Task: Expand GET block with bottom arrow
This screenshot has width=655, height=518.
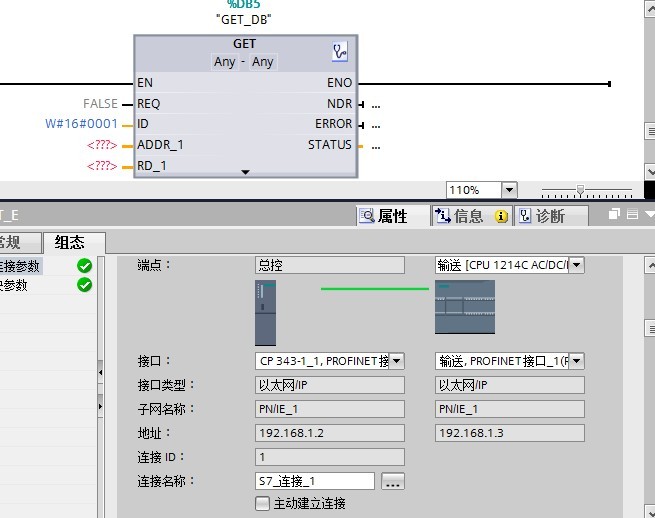Action: click(x=246, y=172)
